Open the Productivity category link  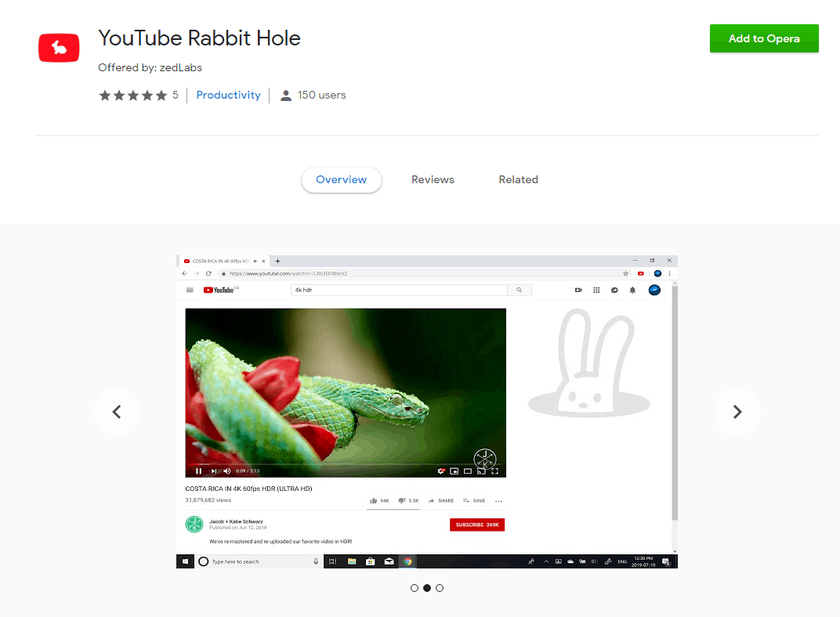point(228,95)
